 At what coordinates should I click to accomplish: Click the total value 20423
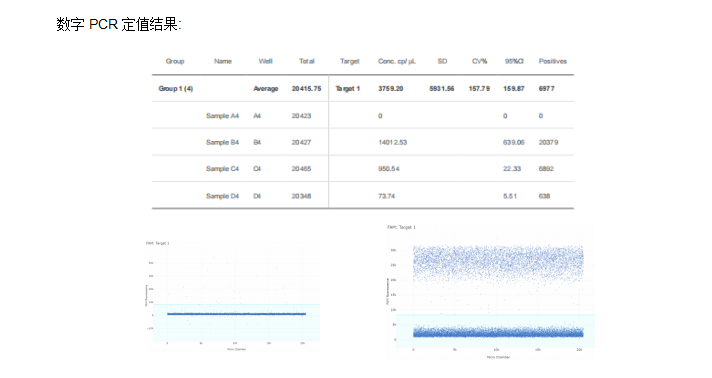pyautogui.click(x=302, y=116)
